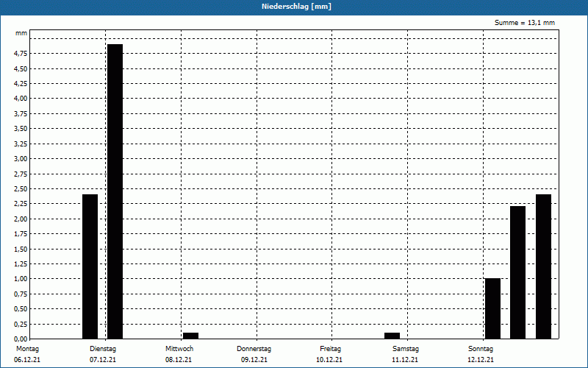588x368 pixels.
Task: Click the Mittwoch axis label
Action: click(179, 349)
